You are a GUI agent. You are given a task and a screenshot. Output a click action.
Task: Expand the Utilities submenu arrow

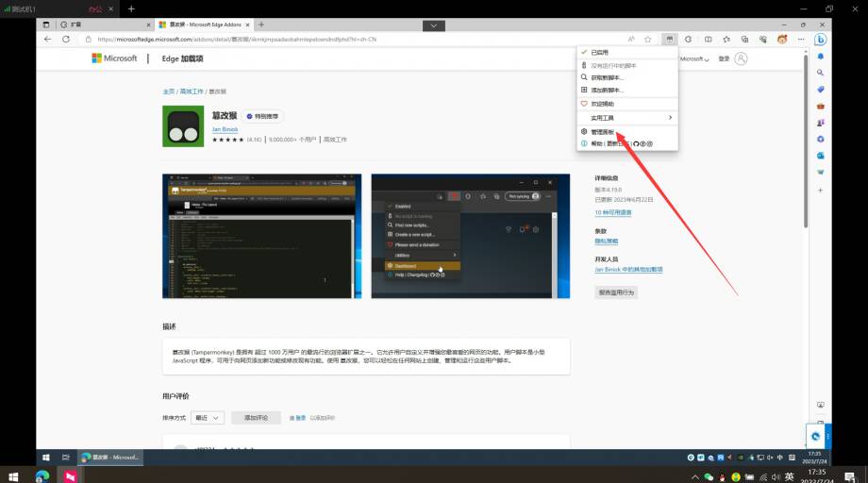(x=670, y=117)
